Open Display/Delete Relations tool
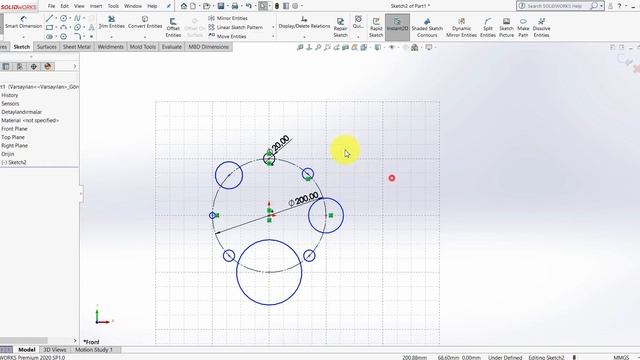Image resolution: width=640 pixels, height=360 pixels. pos(304,22)
